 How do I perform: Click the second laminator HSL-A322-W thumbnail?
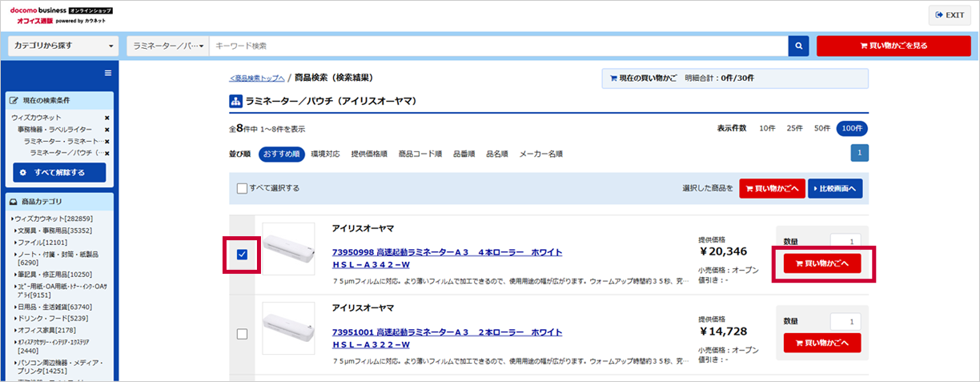coord(288,328)
